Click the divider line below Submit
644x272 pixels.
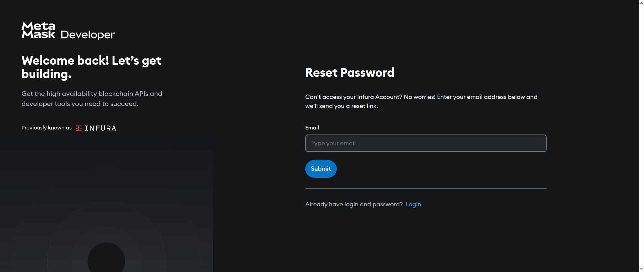click(x=426, y=189)
